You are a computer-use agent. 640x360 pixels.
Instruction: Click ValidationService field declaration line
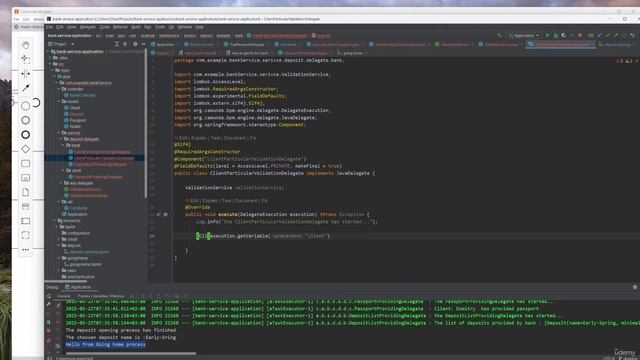pyautogui.click(x=235, y=188)
